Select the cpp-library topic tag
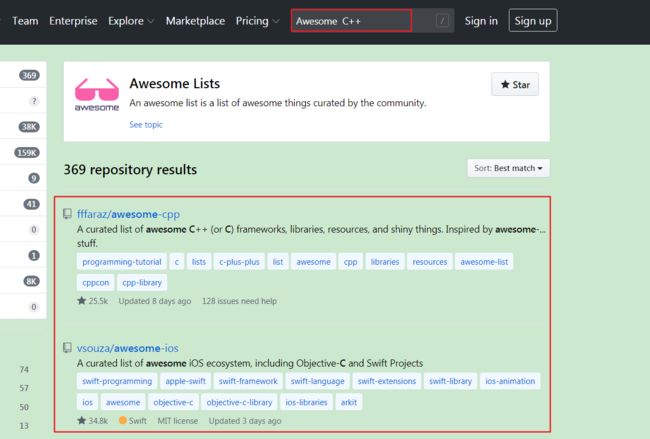This screenshot has width=650, height=439. point(142,283)
